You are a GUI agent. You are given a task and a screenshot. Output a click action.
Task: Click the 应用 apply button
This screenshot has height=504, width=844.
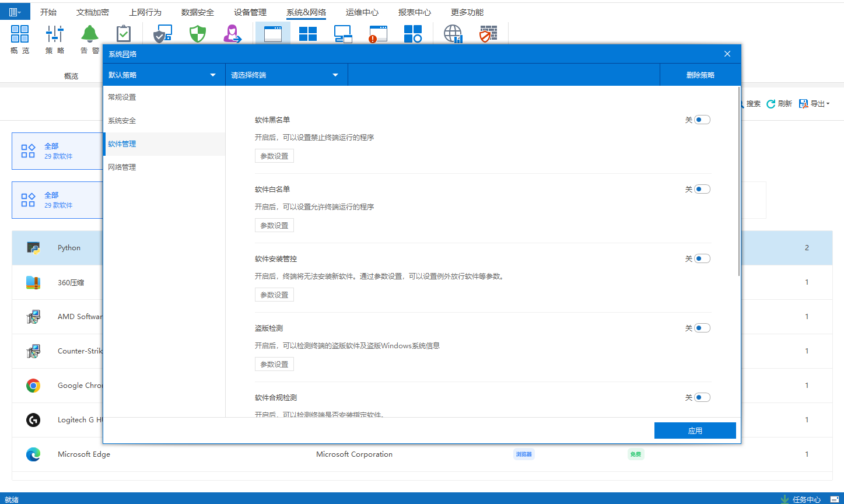695,430
